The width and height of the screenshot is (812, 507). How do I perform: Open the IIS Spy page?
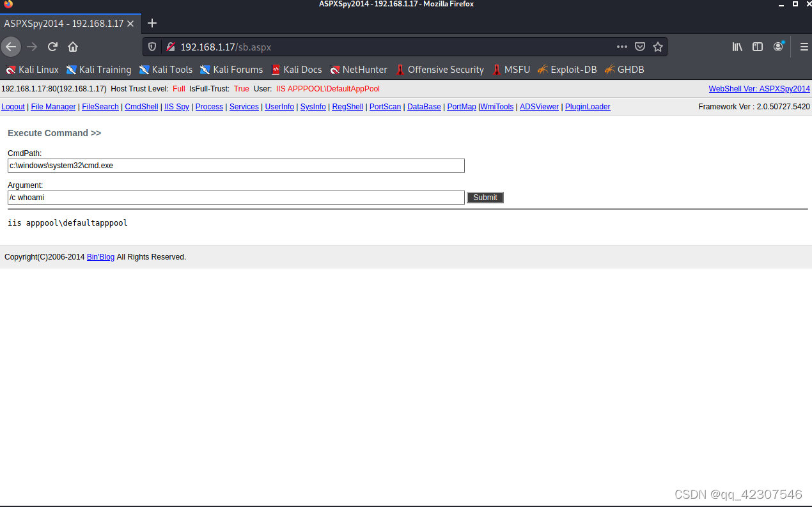[x=176, y=107]
